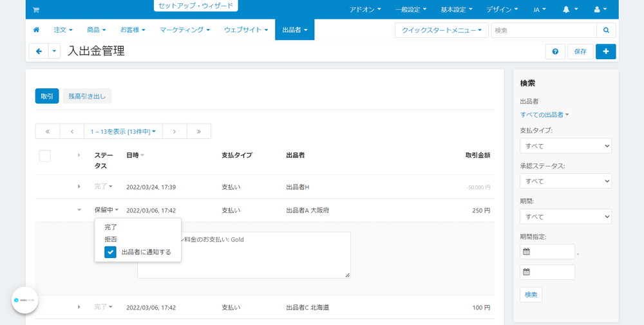
Task: Switch to the 取引 tab
Action: click(x=47, y=96)
